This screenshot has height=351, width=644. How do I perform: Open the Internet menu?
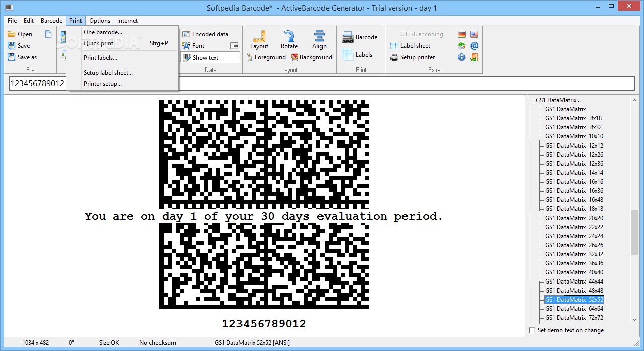point(127,21)
